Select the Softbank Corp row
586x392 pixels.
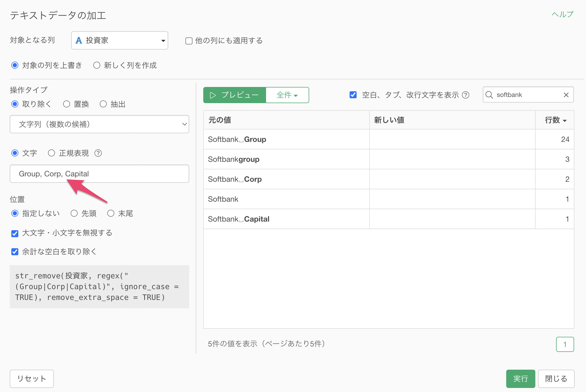click(389, 179)
